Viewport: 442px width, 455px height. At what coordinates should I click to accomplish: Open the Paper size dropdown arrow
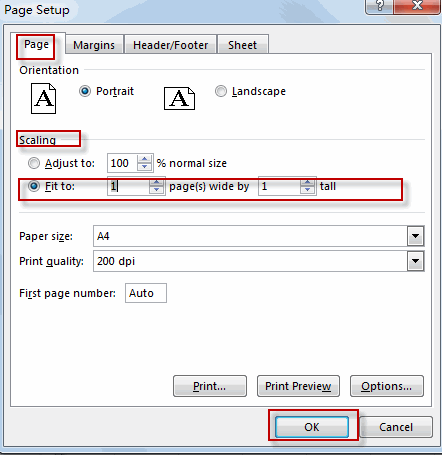pyautogui.click(x=415, y=236)
